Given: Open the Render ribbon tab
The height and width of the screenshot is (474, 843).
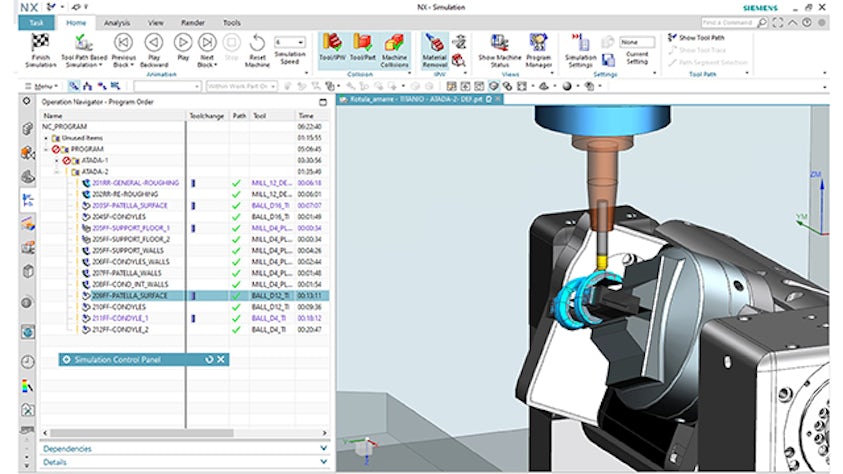Looking at the screenshot, I should (x=192, y=23).
